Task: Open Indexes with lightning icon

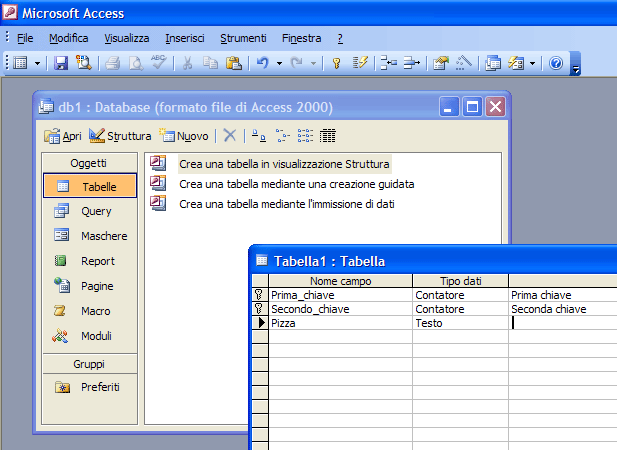Action: 360,63
